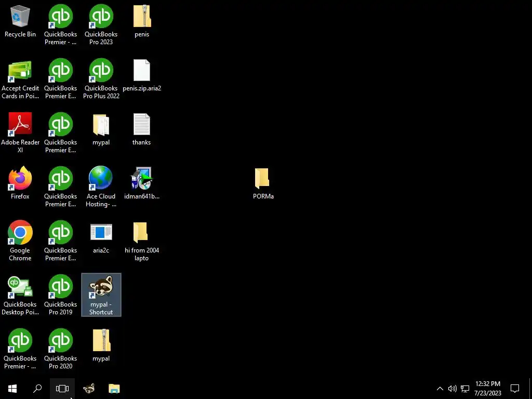Select the hi from 2004 lapto folder
This screenshot has height=399, width=532.
(x=141, y=242)
